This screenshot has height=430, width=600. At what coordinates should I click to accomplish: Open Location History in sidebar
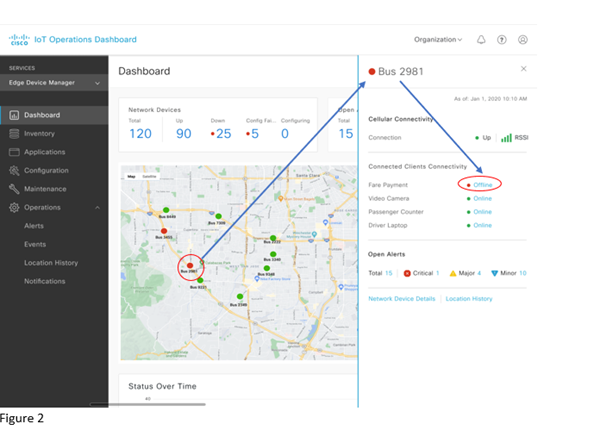(51, 262)
